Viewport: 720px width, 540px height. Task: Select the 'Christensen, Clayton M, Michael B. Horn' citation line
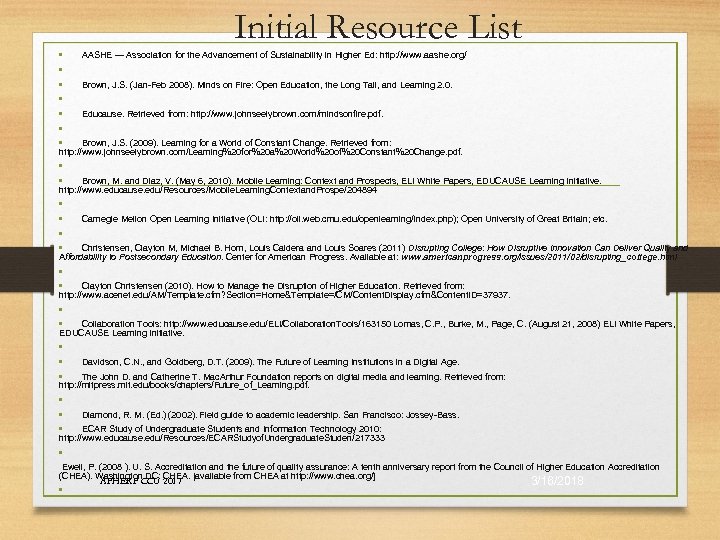coord(384,248)
